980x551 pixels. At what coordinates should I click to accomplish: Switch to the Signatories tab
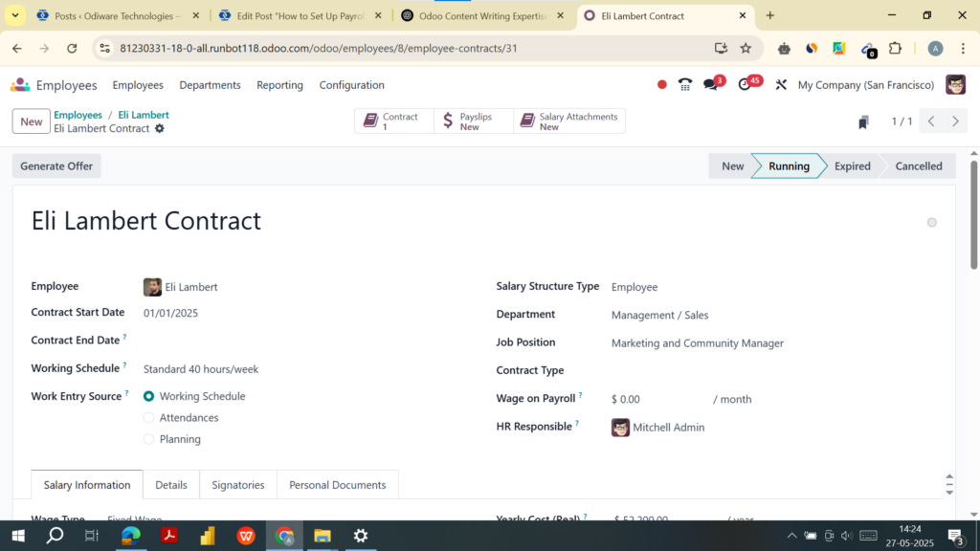[x=237, y=485]
